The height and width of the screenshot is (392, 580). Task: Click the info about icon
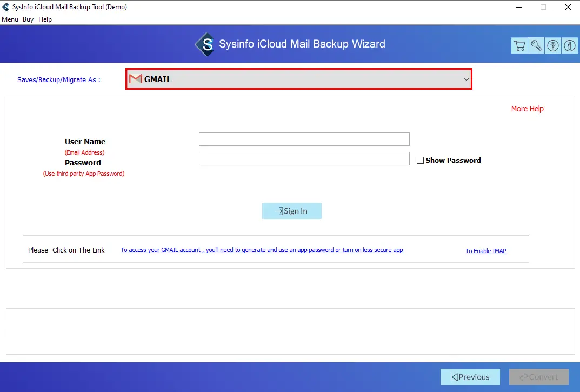click(x=570, y=45)
